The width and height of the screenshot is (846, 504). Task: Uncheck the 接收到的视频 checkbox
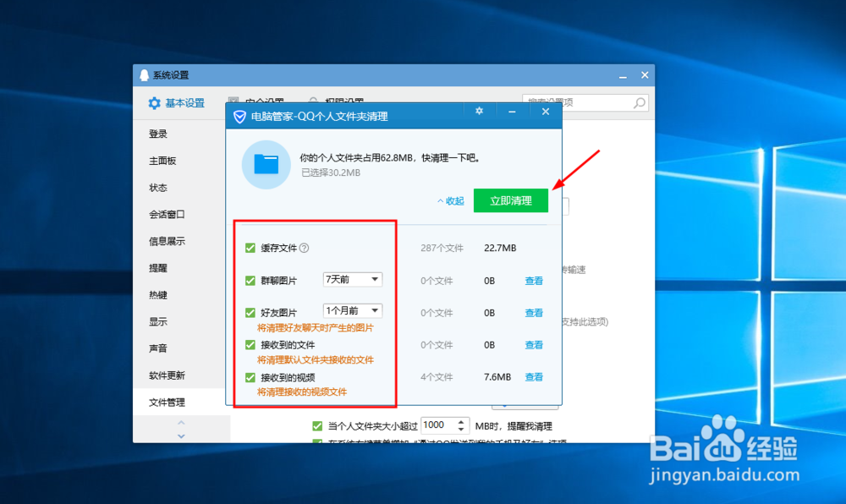click(x=250, y=377)
